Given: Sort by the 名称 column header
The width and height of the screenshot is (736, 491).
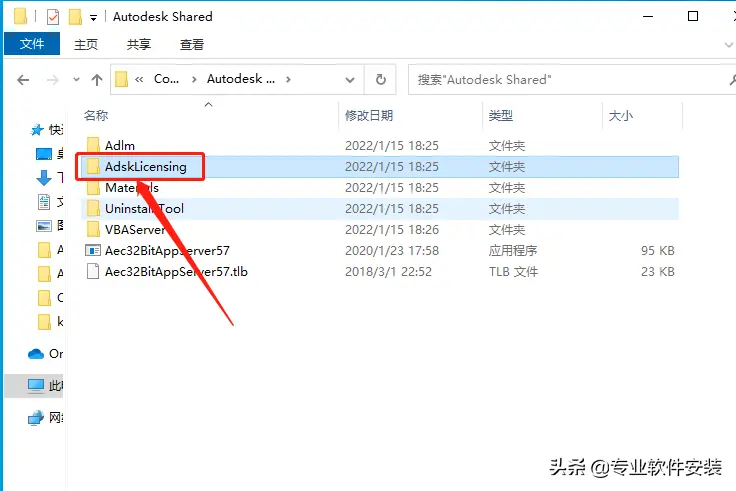Looking at the screenshot, I should tap(96, 115).
